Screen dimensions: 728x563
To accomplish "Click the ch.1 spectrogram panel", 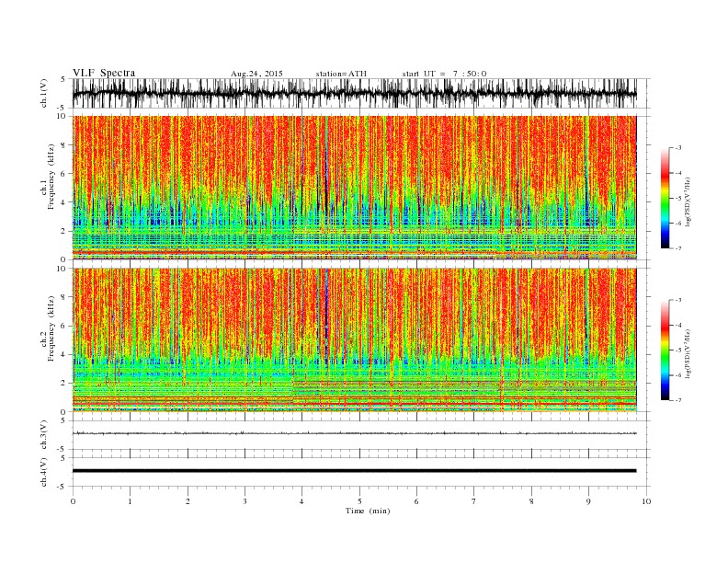I will (x=354, y=188).
